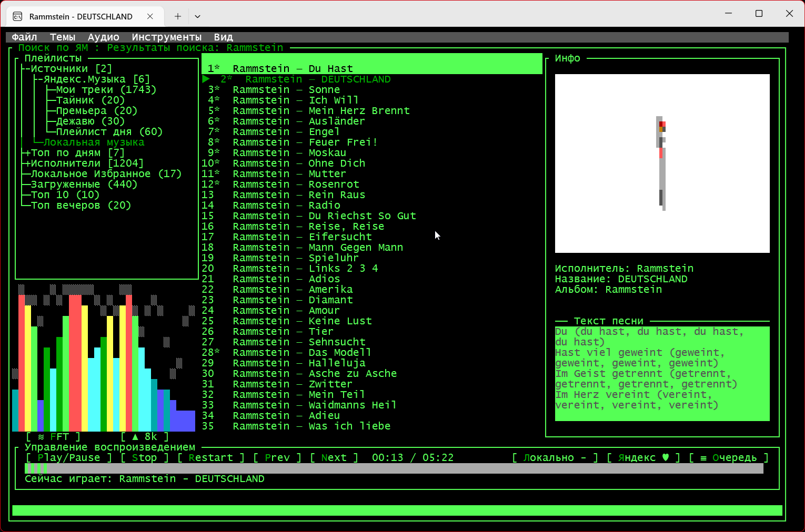Viewport: 805px width, 532px height.
Task: Open Мои треки (1743) playlist
Action: tap(106, 90)
